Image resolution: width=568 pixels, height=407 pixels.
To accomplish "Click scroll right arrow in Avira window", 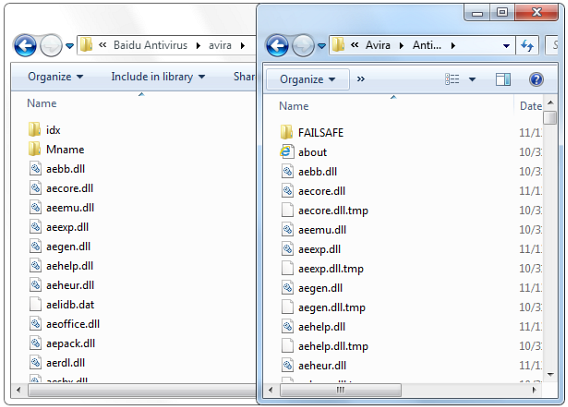I will 534,390.
